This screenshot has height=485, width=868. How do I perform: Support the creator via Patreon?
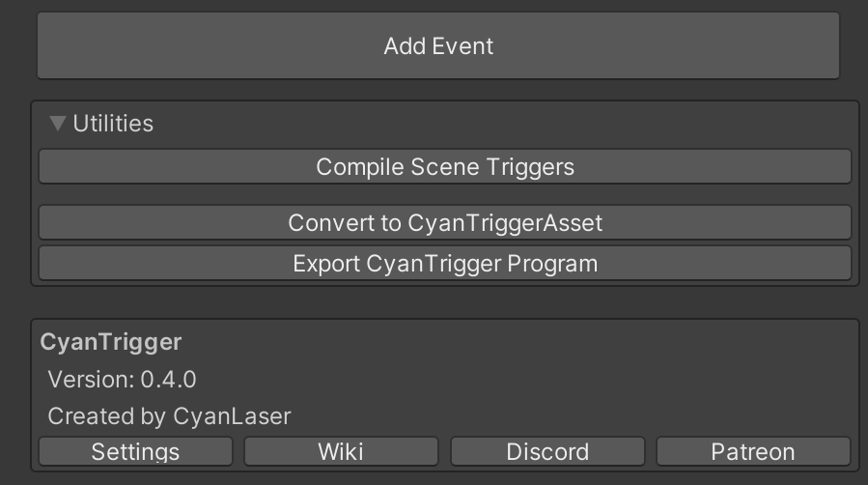pyautogui.click(x=753, y=451)
